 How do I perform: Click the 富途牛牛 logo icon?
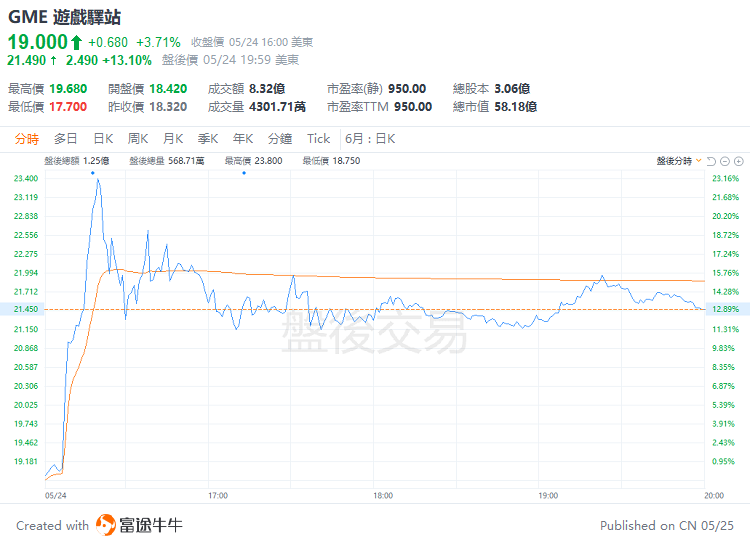point(106,525)
